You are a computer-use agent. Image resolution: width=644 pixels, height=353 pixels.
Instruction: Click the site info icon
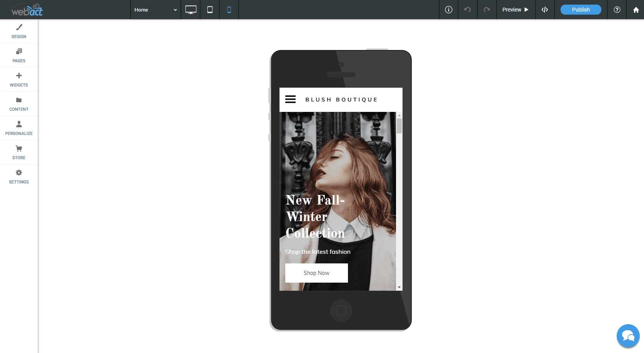click(x=448, y=10)
